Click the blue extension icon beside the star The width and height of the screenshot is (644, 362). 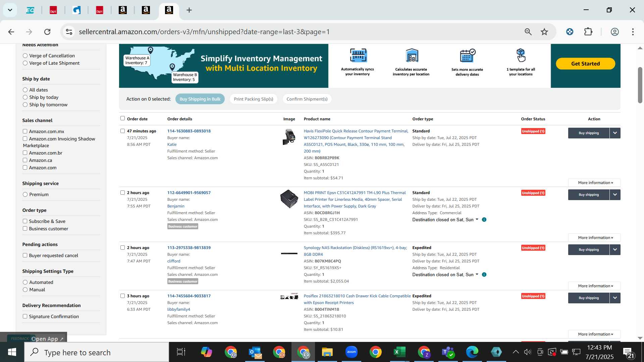(570, 32)
